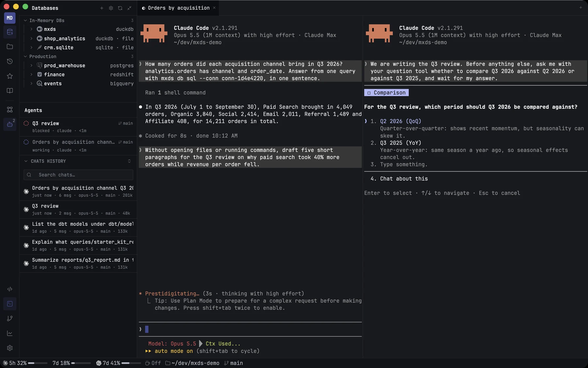
Task: Open the terminal panel icon
Action: click(x=10, y=304)
